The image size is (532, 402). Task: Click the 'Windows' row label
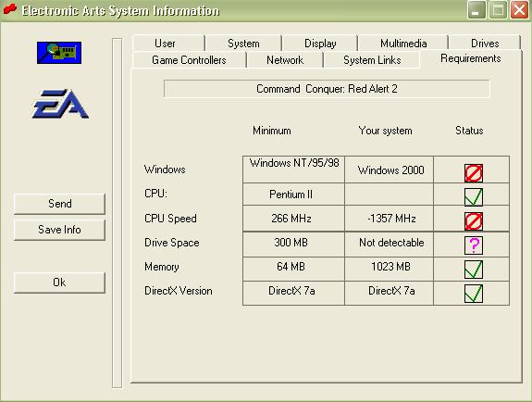(x=165, y=170)
